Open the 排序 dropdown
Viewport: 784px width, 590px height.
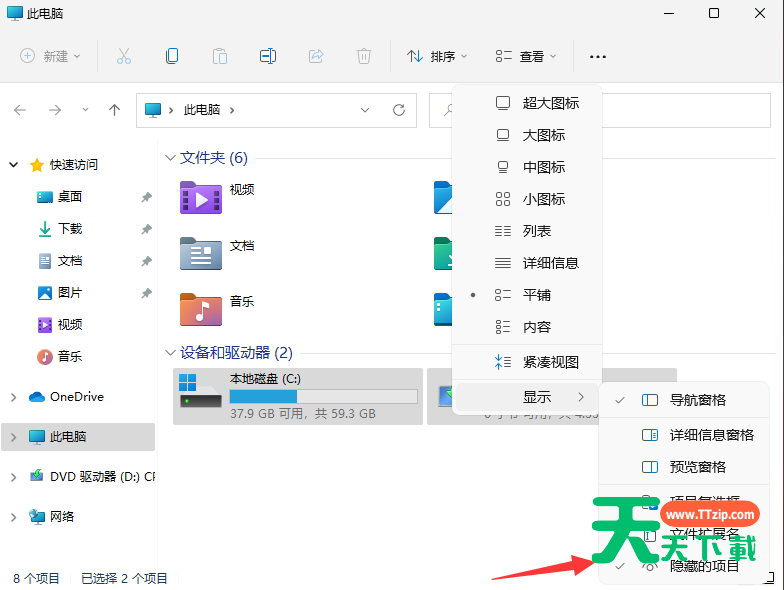click(437, 57)
